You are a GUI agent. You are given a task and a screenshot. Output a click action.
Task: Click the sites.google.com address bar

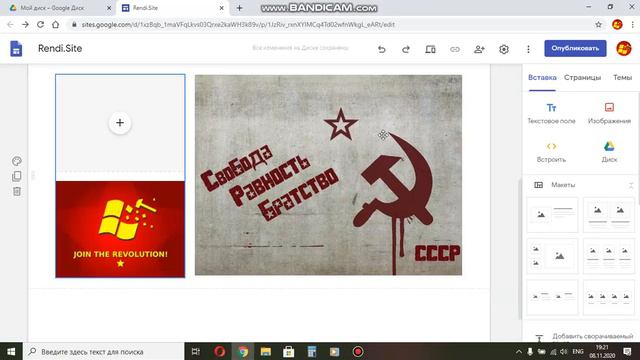tap(238, 24)
